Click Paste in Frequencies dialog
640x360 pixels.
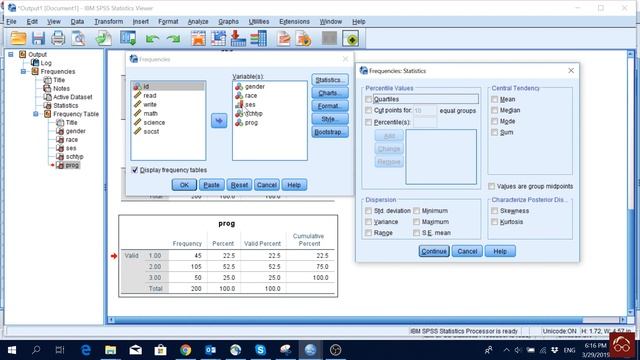211,185
